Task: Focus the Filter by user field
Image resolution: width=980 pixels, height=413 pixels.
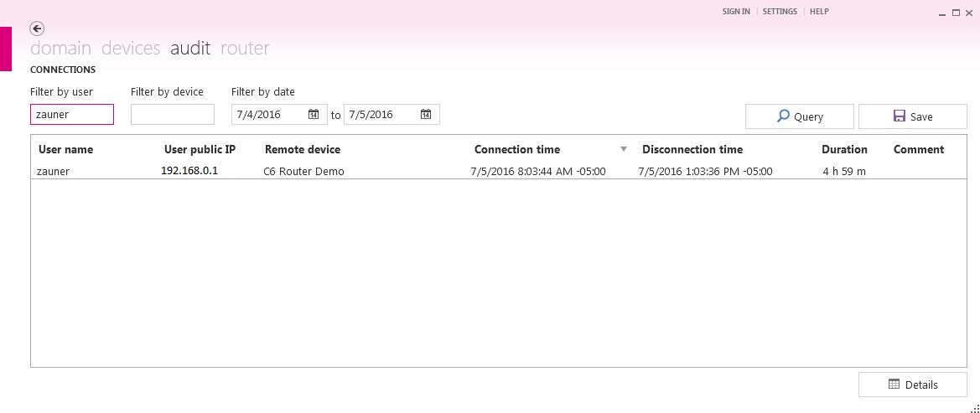Action: coord(72,114)
